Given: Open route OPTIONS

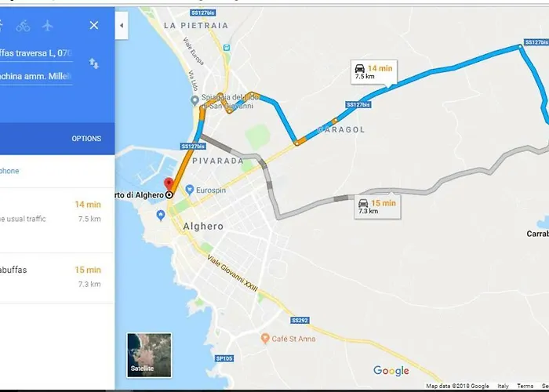Looking at the screenshot, I should point(86,139).
